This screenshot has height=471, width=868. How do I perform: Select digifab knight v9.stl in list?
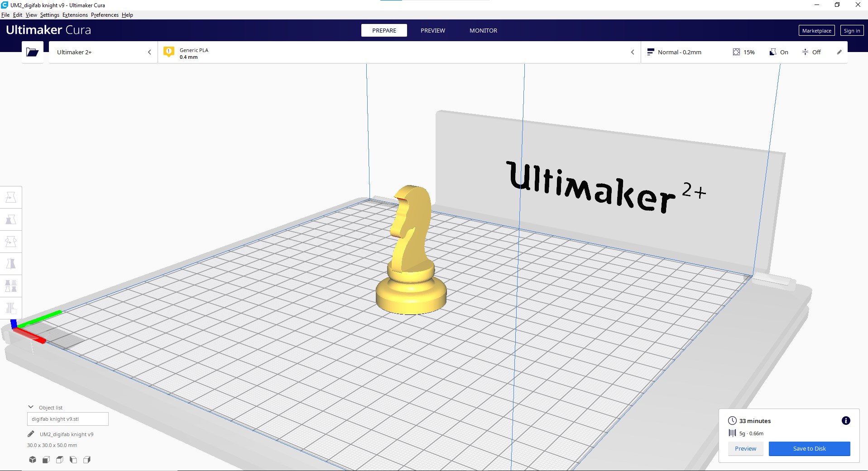pos(68,419)
